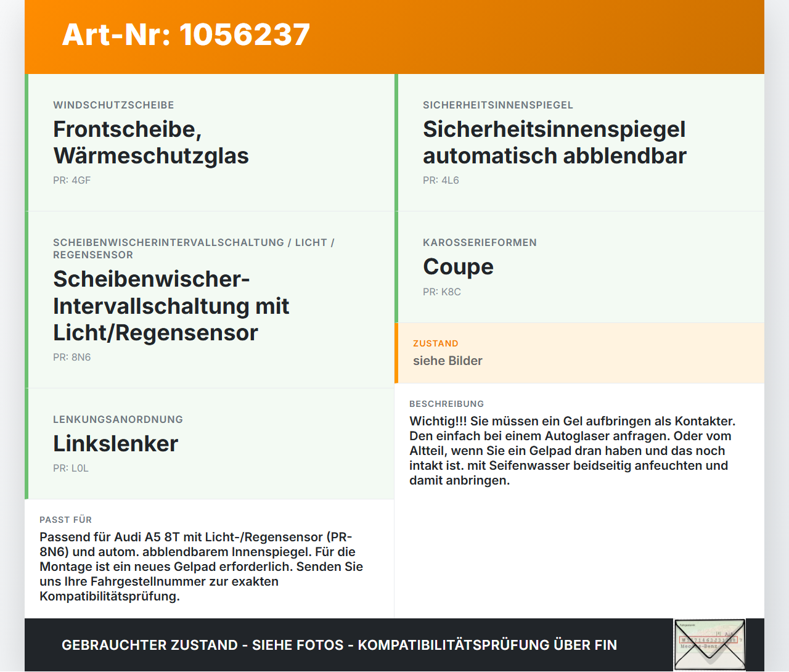Click the envelope VIN image in footer
Screen dimensions: 789x672
(x=709, y=645)
